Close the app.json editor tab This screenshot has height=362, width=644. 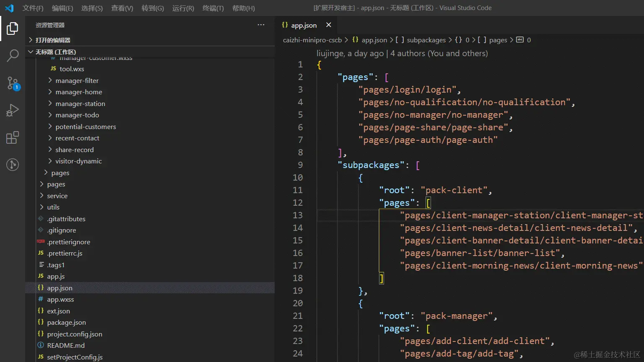329,25
